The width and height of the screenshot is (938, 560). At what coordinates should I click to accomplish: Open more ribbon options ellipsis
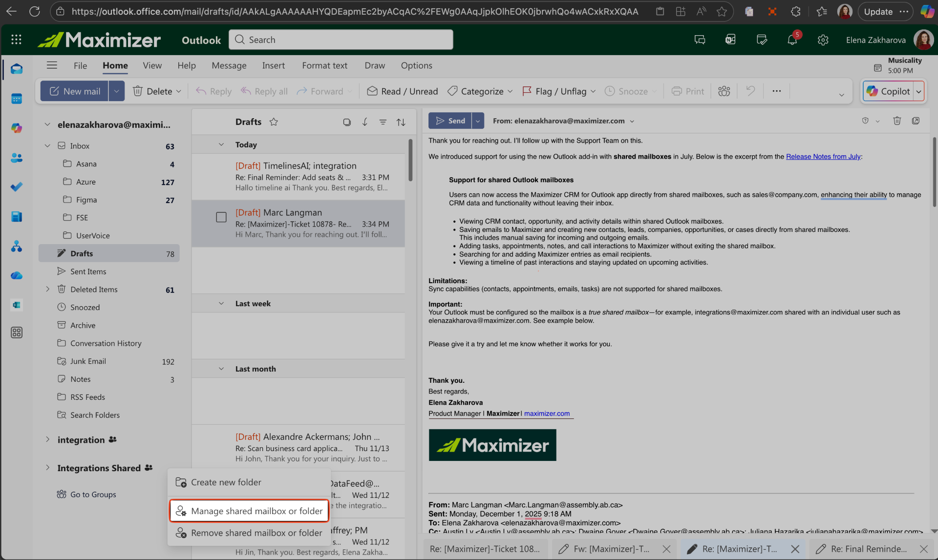click(777, 91)
